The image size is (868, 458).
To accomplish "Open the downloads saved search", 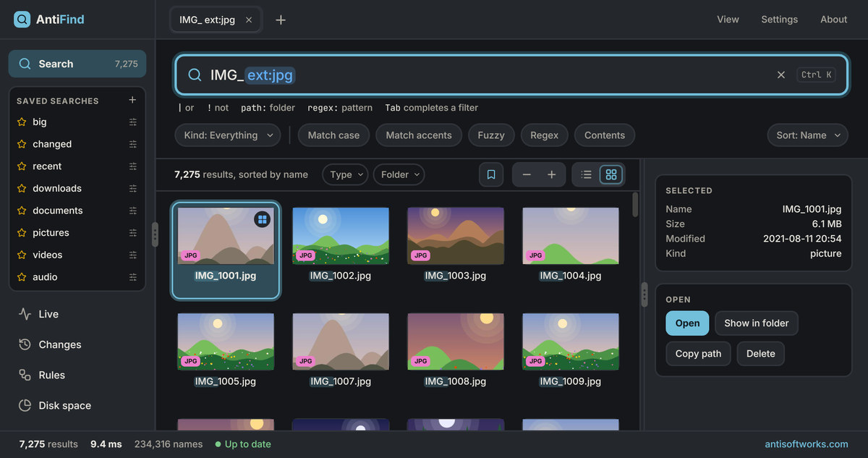I will 57,188.
